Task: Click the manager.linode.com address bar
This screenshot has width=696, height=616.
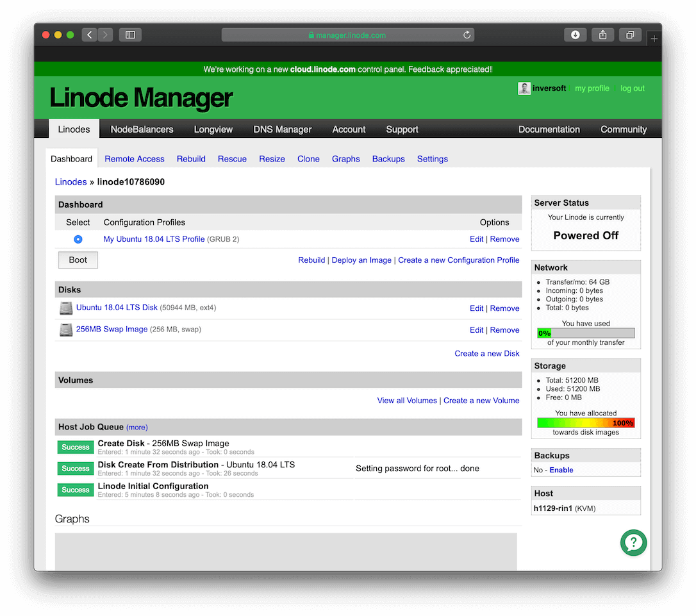Action: pos(347,35)
